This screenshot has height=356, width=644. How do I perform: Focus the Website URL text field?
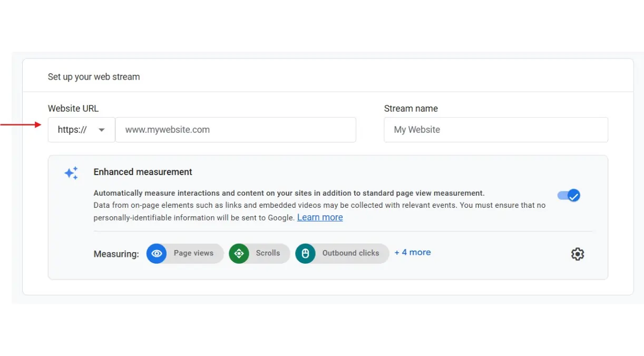[236, 130]
